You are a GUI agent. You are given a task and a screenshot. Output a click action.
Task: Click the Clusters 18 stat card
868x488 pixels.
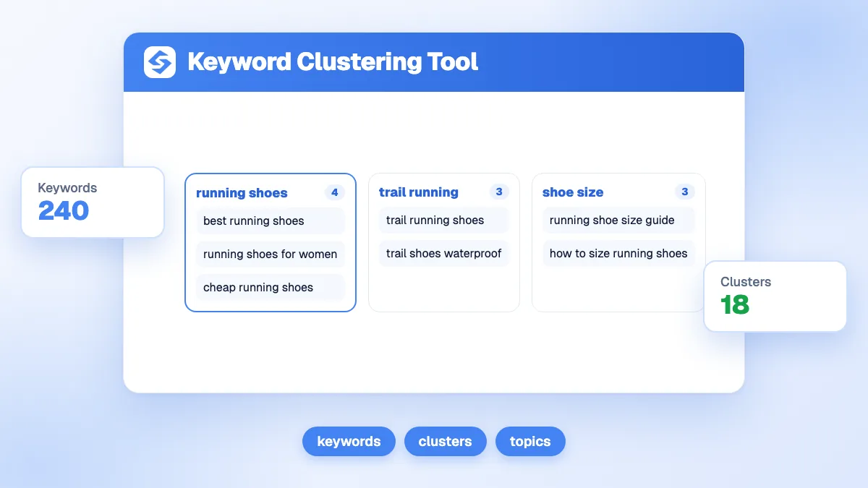(x=775, y=296)
